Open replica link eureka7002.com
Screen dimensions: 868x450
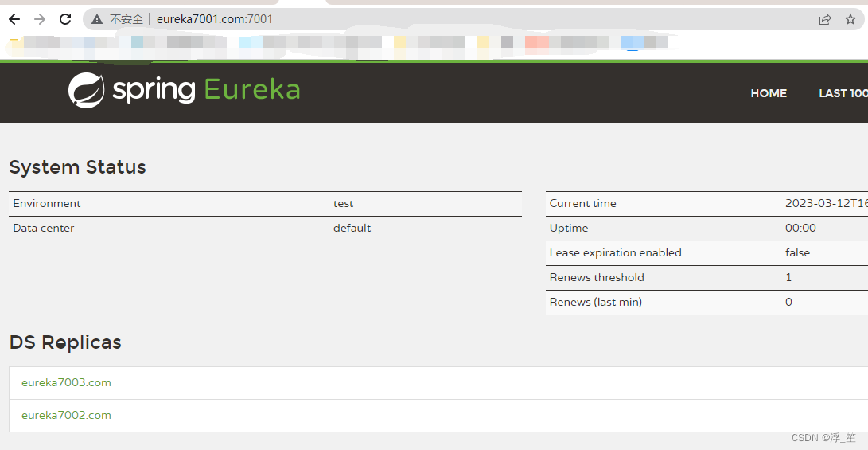coord(66,415)
